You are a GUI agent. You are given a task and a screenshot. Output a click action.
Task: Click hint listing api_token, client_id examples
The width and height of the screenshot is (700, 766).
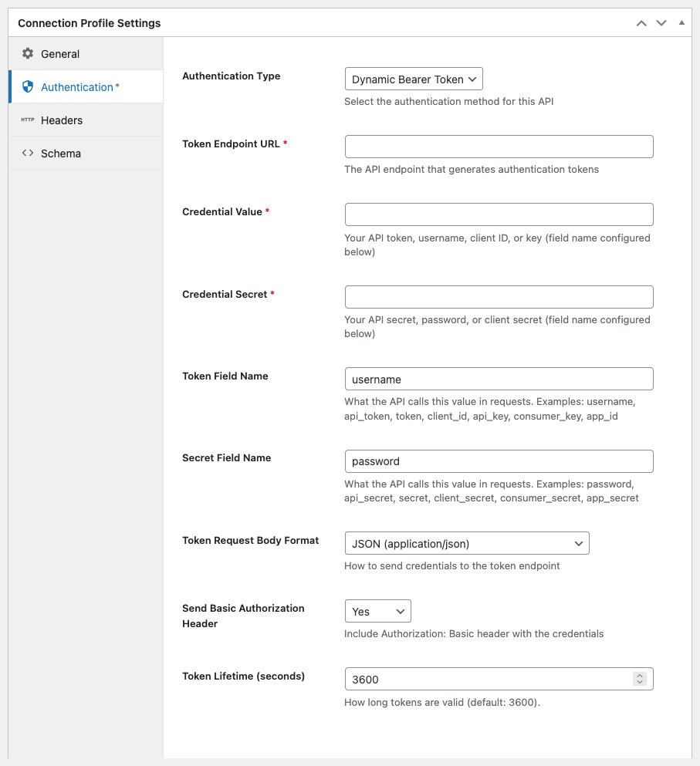pos(490,409)
